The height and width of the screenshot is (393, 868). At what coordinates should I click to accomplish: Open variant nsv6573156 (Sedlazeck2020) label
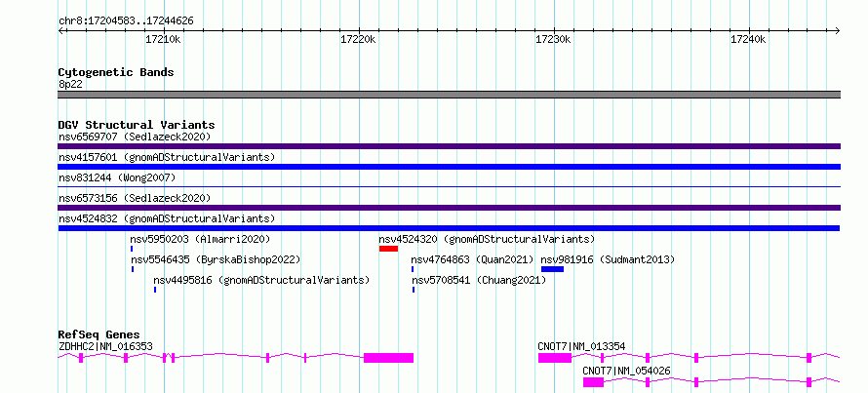click(135, 198)
